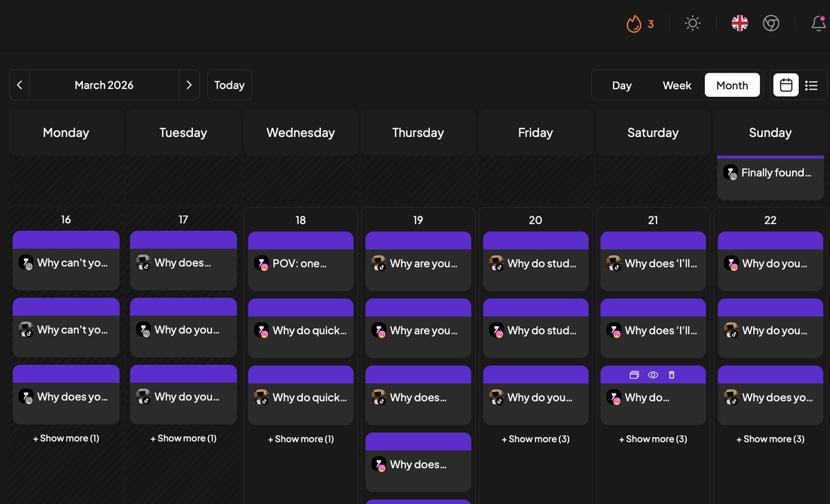Open Sunday's TikTok 'Why do you…' post

coord(771,328)
